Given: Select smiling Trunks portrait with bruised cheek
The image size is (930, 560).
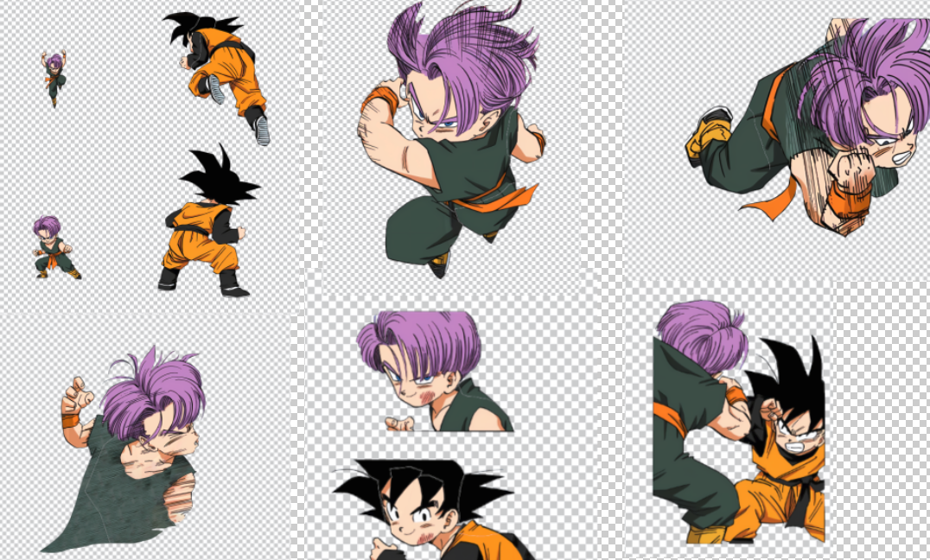Looking at the screenshot, I should (x=435, y=371).
